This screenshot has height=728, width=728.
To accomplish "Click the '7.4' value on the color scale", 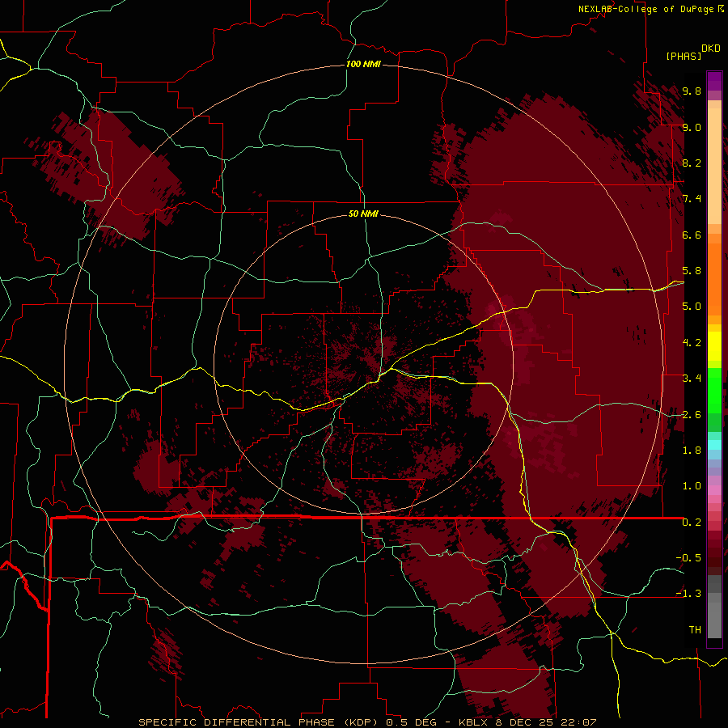I will pyautogui.click(x=692, y=199).
